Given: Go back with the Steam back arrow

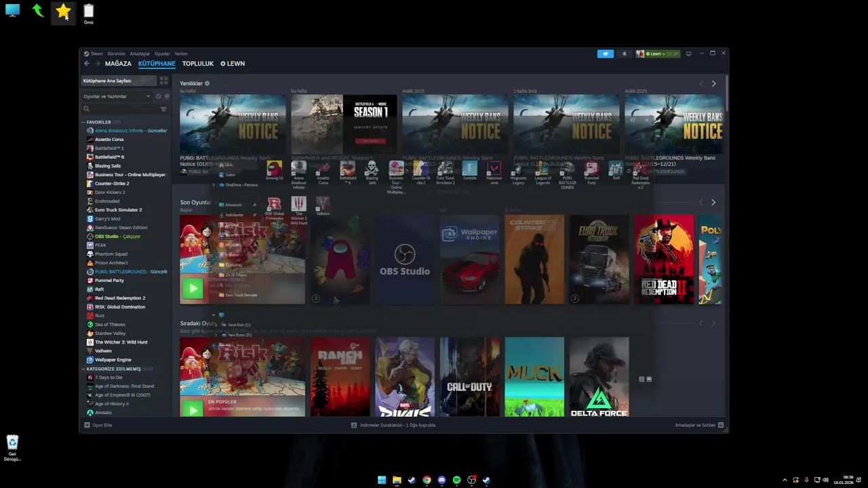Looking at the screenshot, I should click(87, 64).
